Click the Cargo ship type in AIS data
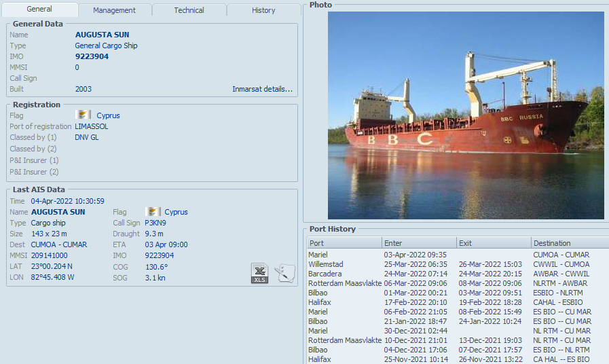The width and height of the screenshot is (609, 364). pos(48,223)
